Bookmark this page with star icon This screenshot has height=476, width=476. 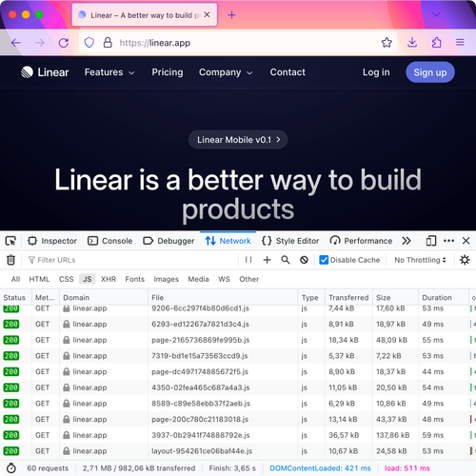(x=387, y=43)
